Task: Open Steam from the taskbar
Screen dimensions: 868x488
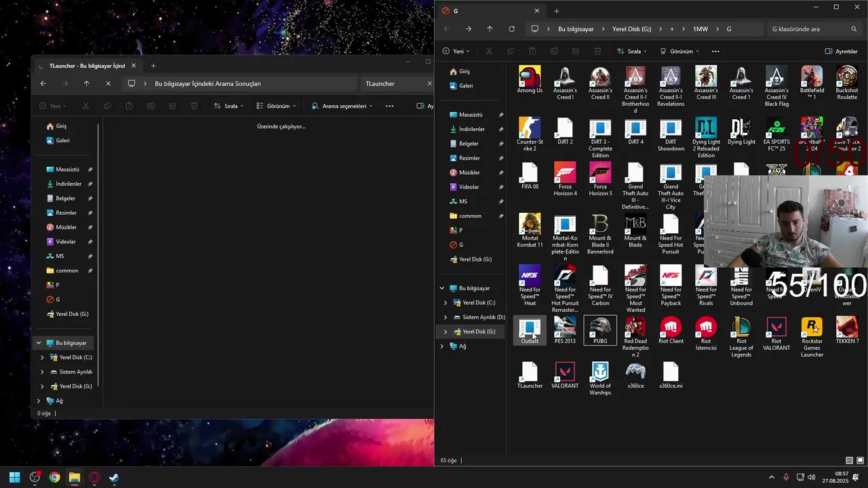Action: [x=114, y=477]
